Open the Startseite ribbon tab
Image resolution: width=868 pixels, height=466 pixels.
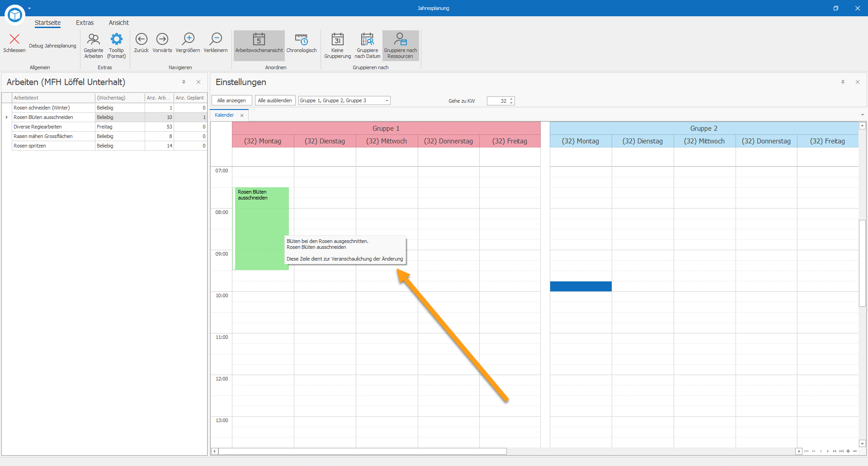[x=47, y=23]
